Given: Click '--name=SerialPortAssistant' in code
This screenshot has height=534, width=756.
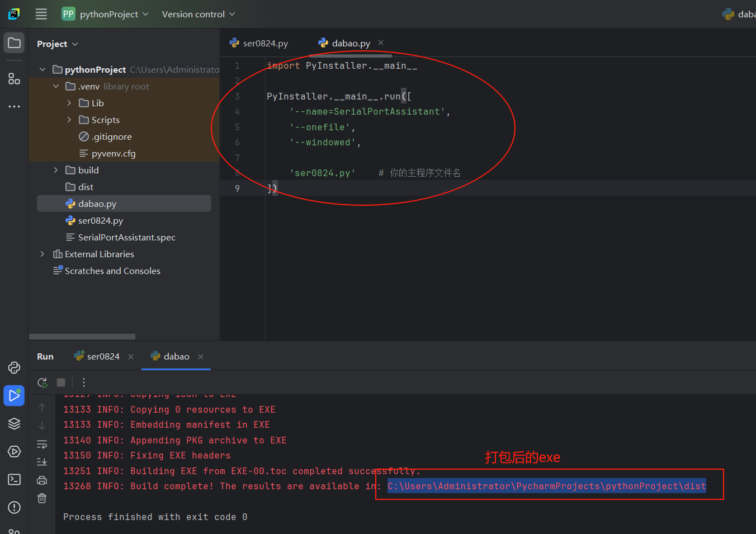Looking at the screenshot, I should (367, 111).
